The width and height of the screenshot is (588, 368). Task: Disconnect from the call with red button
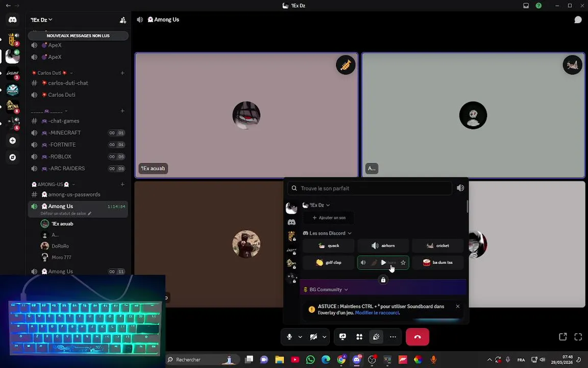(x=418, y=337)
